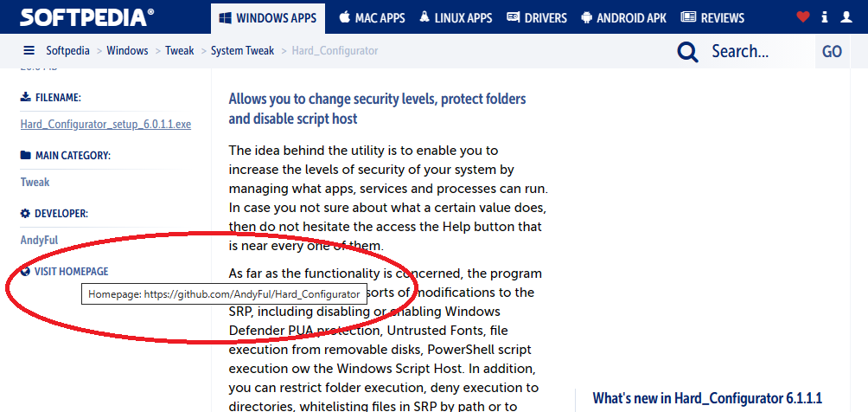
Task: Click the info icon in header
Action: point(825,16)
